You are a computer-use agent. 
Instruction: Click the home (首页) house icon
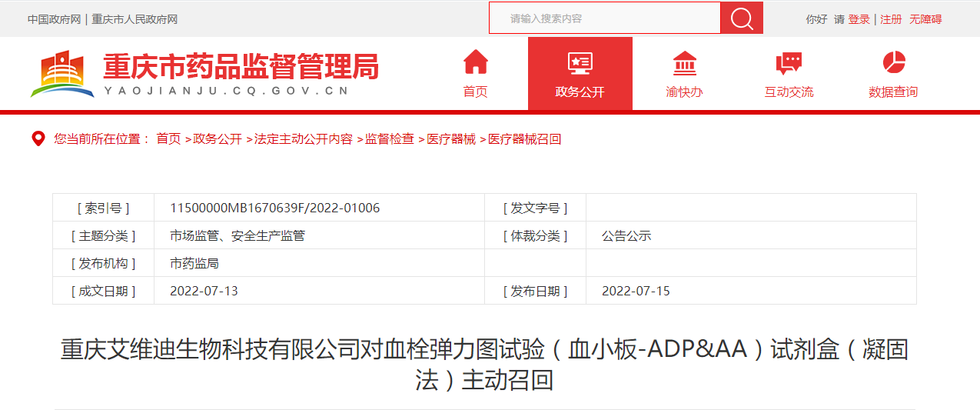(475, 62)
